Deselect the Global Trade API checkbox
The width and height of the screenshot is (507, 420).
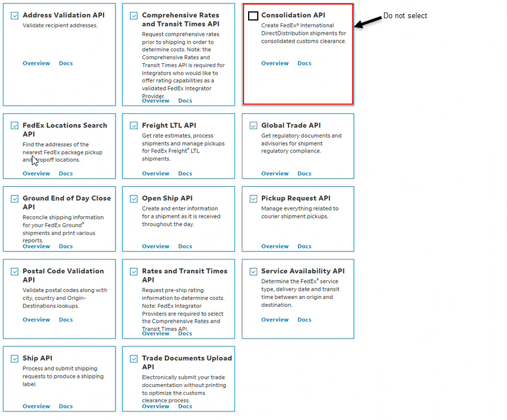tap(253, 126)
